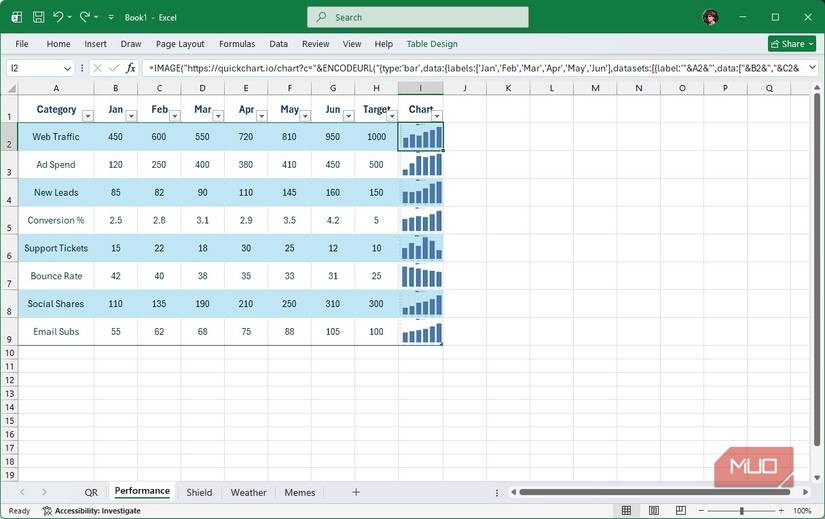Click inside the formula bar text
This screenshot has width=825, height=519.
coord(474,68)
